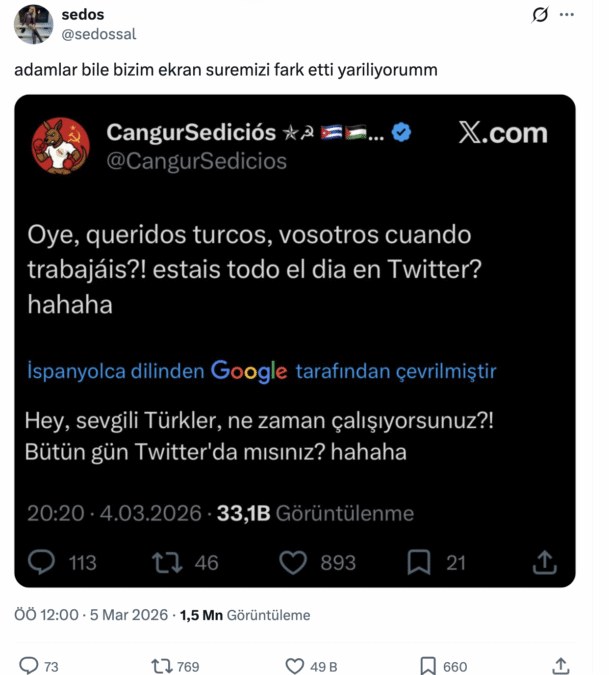
Task: Open CangurSedicios kangaroo avatar
Action: 60,146
